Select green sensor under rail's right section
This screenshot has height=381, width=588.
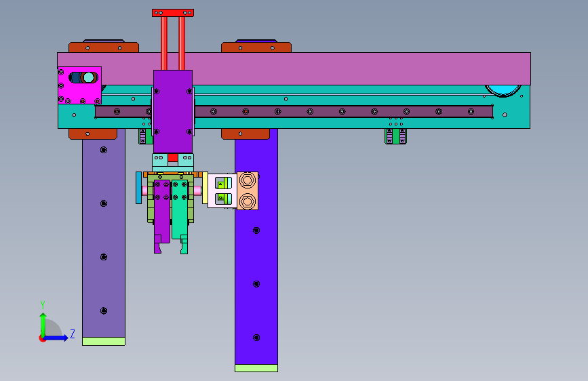click(395, 136)
